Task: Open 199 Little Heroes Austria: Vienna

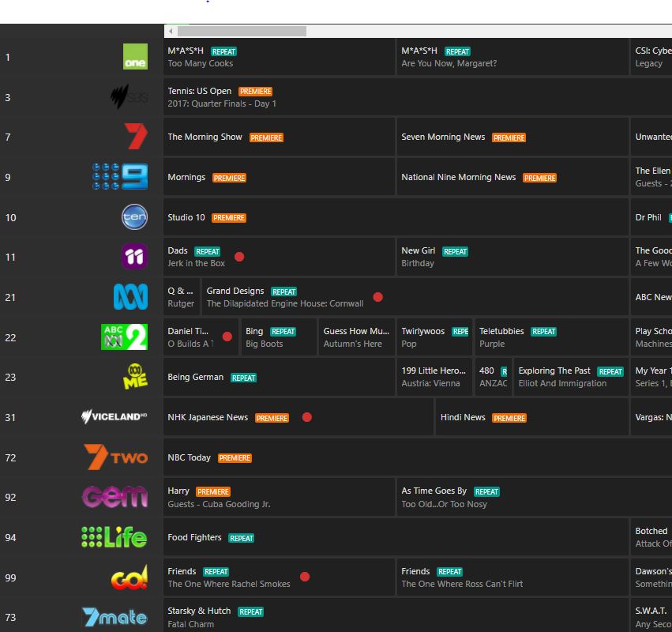Action: click(434, 377)
